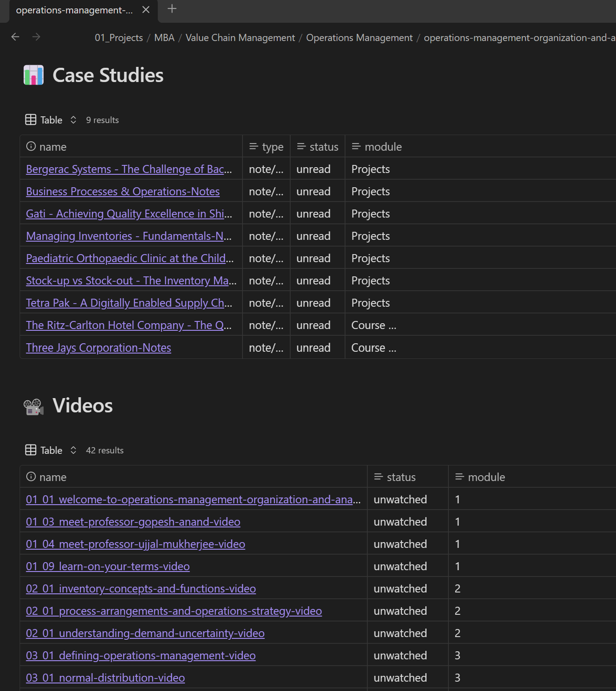Click the Videos table view icon
Viewport: 616px width, 691px height.
(x=31, y=450)
